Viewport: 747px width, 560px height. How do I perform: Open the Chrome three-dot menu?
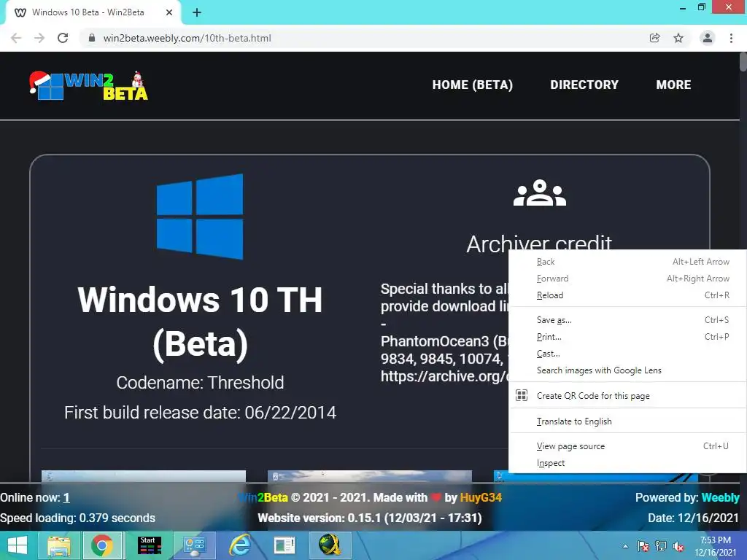click(x=731, y=38)
